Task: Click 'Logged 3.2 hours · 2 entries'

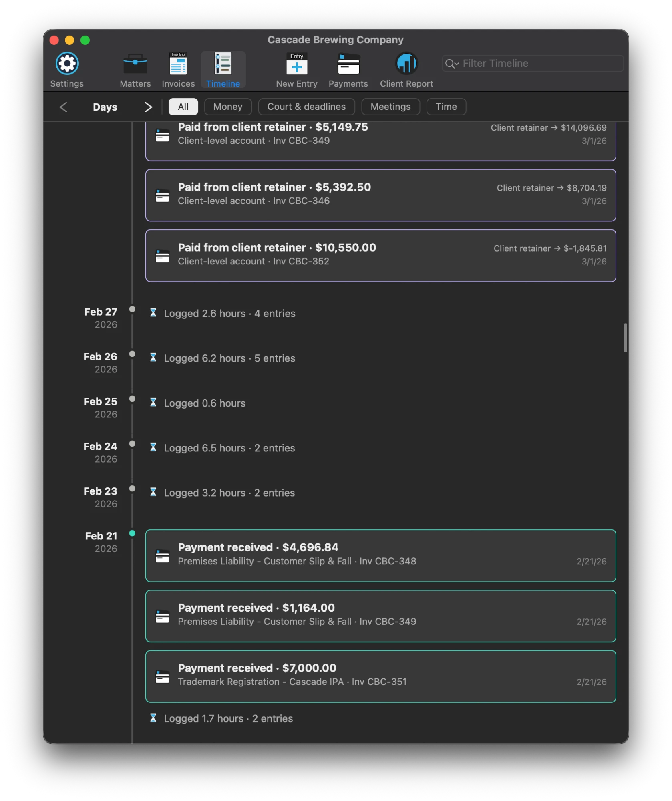Action: tap(229, 493)
